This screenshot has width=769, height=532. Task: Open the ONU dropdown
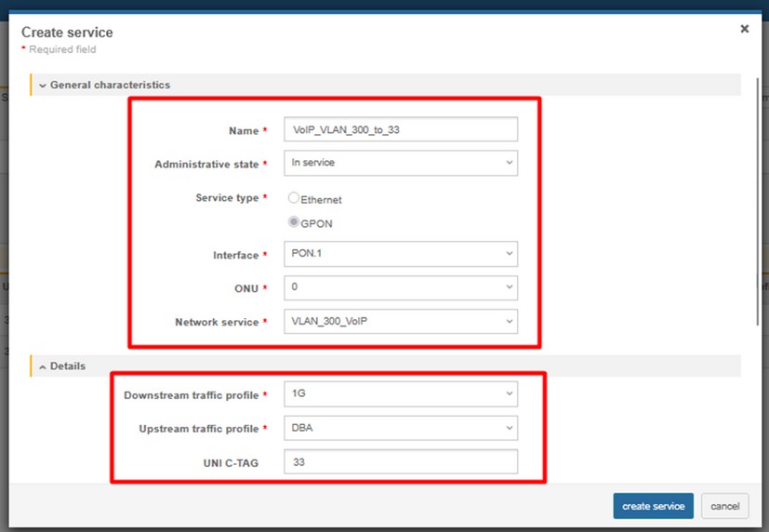401,287
